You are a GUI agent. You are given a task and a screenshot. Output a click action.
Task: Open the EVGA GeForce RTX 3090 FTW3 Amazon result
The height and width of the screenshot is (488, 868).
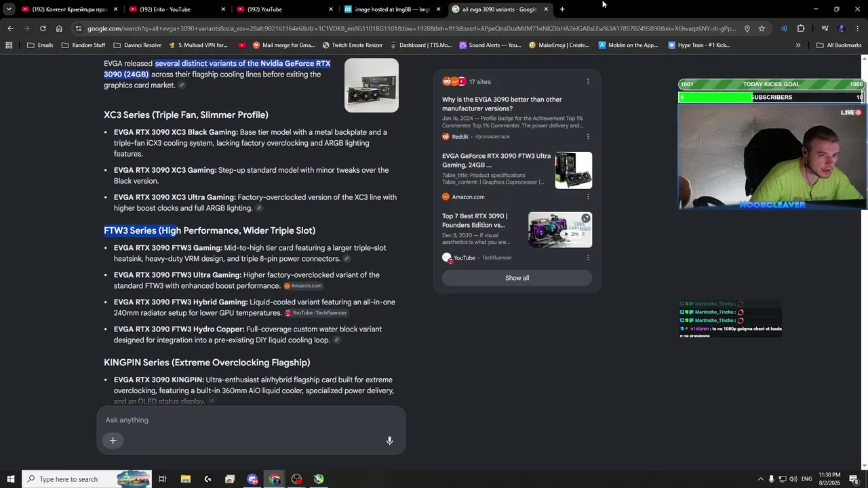click(x=496, y=160)
